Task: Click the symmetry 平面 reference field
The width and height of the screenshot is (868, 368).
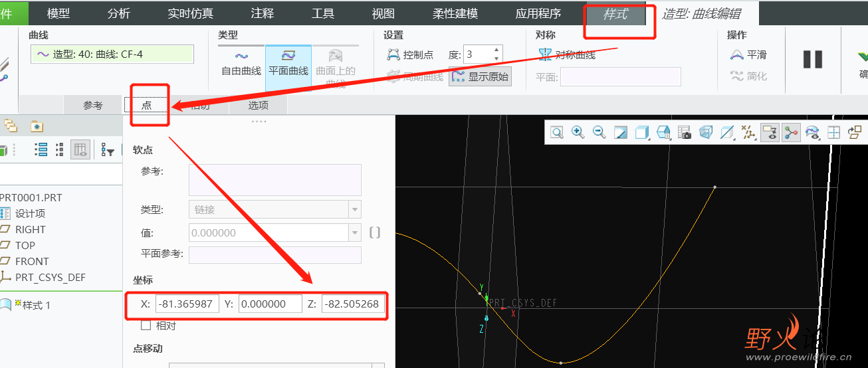Action: pyautogui.click(x=620, y=76)
